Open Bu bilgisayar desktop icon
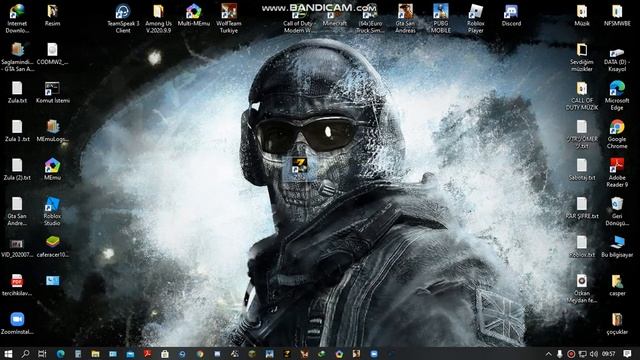 tap(617, 246)
